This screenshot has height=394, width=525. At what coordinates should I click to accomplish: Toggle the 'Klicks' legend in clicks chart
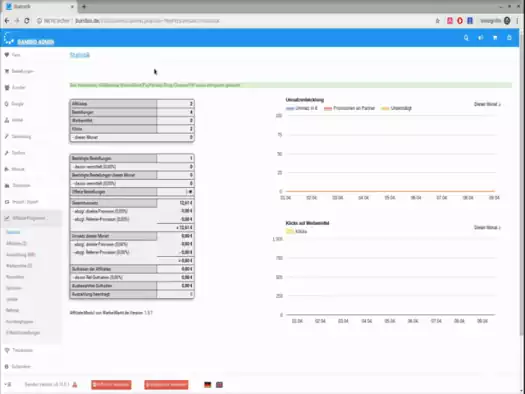pos(296,231)
